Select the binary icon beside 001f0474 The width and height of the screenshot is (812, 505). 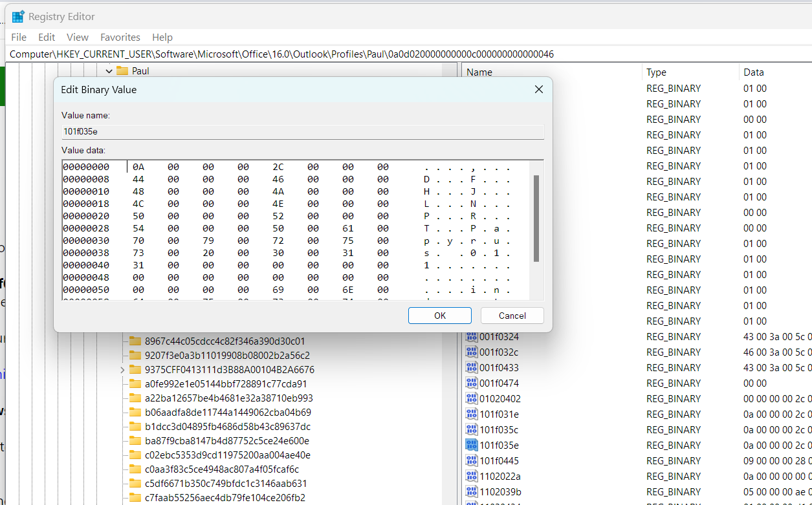[472, 383]
